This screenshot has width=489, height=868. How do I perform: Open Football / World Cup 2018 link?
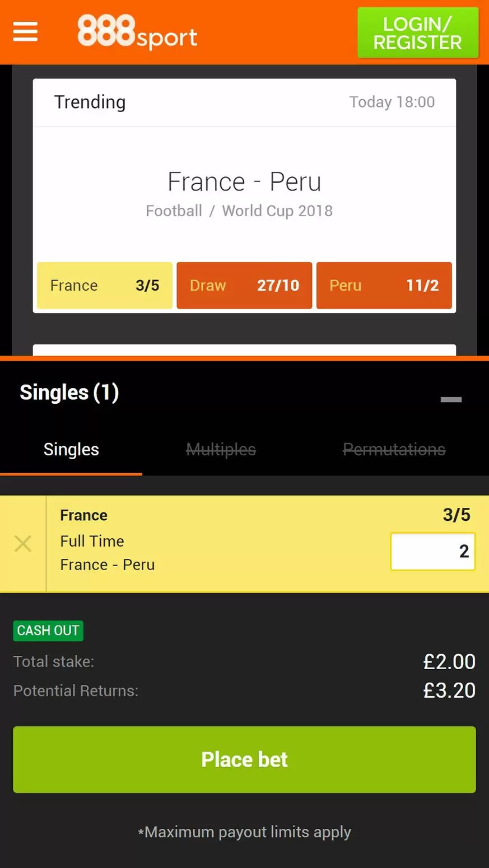(239, 211)
